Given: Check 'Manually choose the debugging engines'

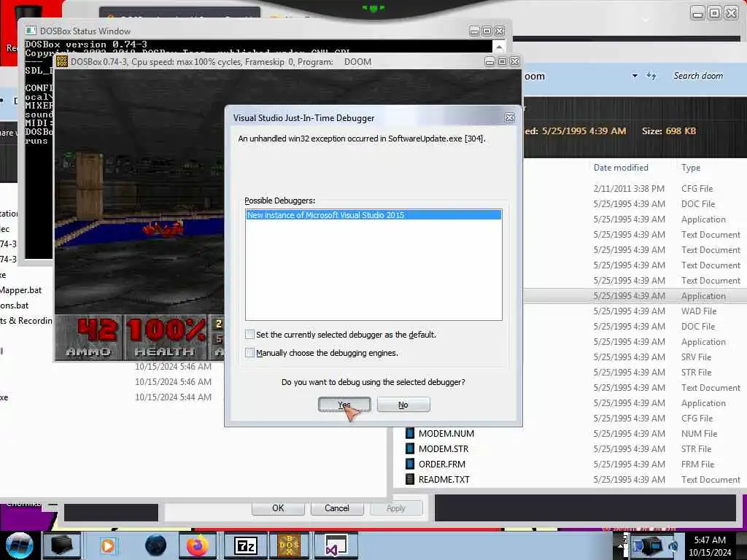Looking at the screenshot, I should pyautogui.click(x=249, y=352).
